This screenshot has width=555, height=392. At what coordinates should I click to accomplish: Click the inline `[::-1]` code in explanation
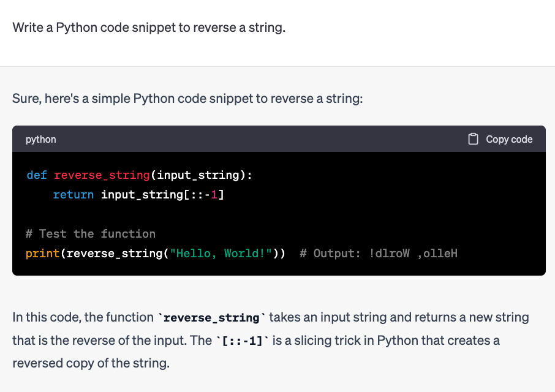coord(243,341)
